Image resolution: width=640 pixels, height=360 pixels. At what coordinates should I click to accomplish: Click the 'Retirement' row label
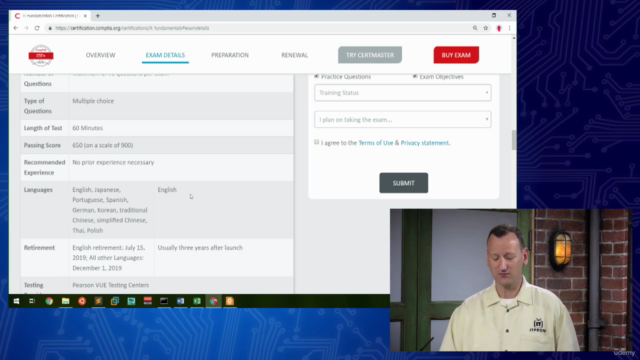pos(39,248)
